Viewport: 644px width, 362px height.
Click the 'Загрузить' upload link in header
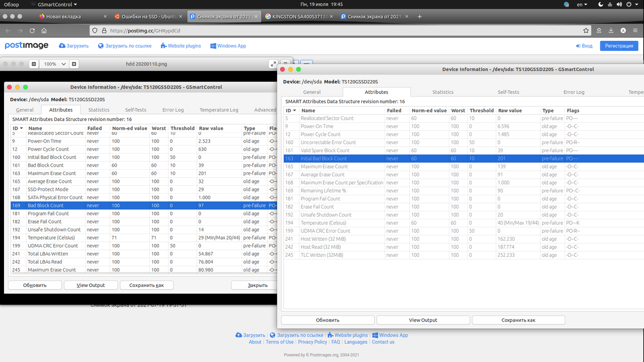tap(73, 46)
